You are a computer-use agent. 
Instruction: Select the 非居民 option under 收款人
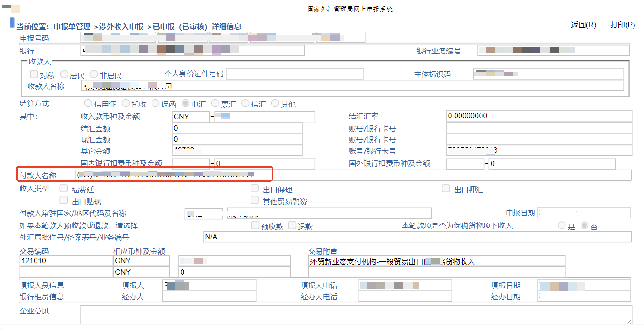click(94, 74)
